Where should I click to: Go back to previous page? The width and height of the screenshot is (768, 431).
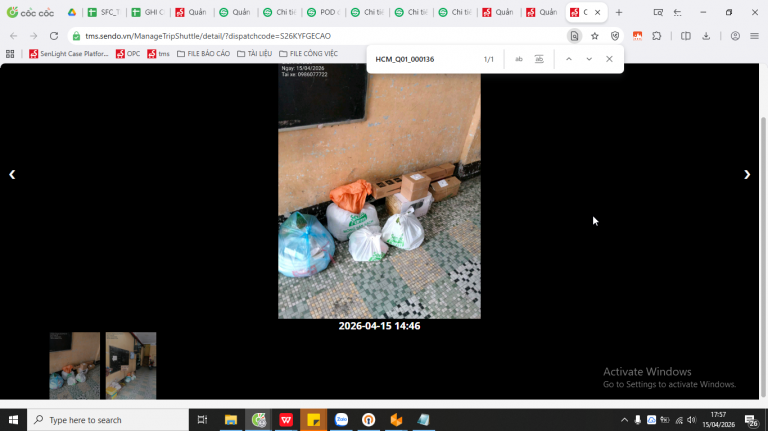pyautogui.click(x=14, y=36)
